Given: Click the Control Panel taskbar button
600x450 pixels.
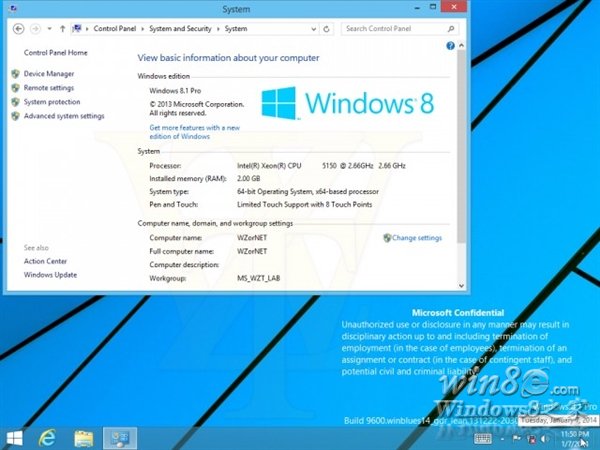Looking at the screenshot, I should (x=120, y=439).
